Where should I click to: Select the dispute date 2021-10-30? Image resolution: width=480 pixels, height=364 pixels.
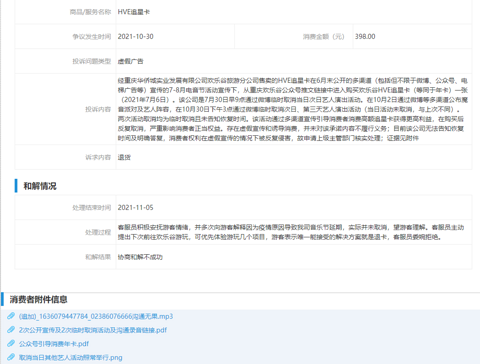(135, 37)
